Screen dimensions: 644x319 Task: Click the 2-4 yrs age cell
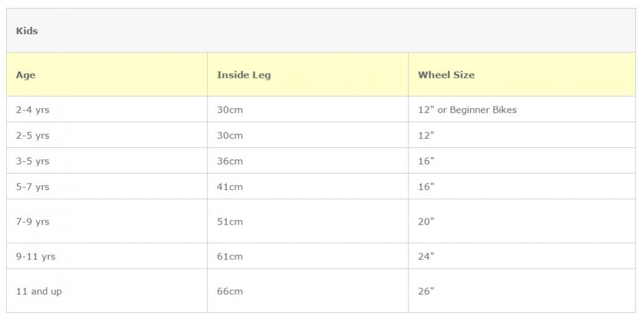[x=33, y=110]
